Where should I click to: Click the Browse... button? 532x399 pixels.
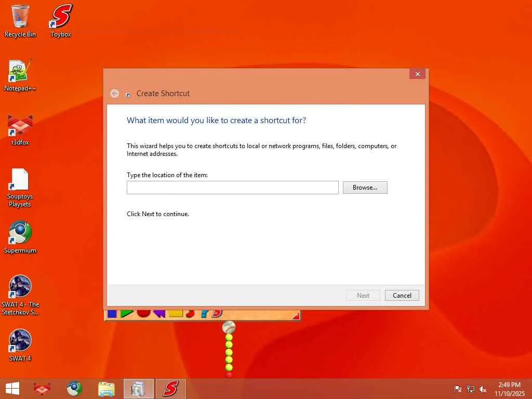(365, 188)
